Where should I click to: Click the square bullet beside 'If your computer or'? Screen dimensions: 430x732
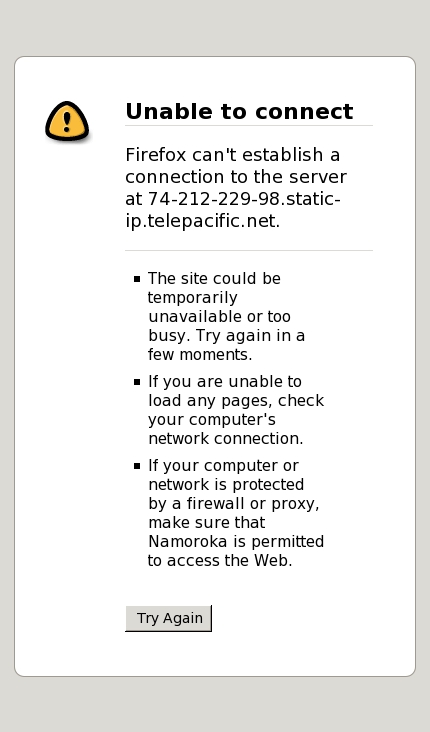point(137,466)
